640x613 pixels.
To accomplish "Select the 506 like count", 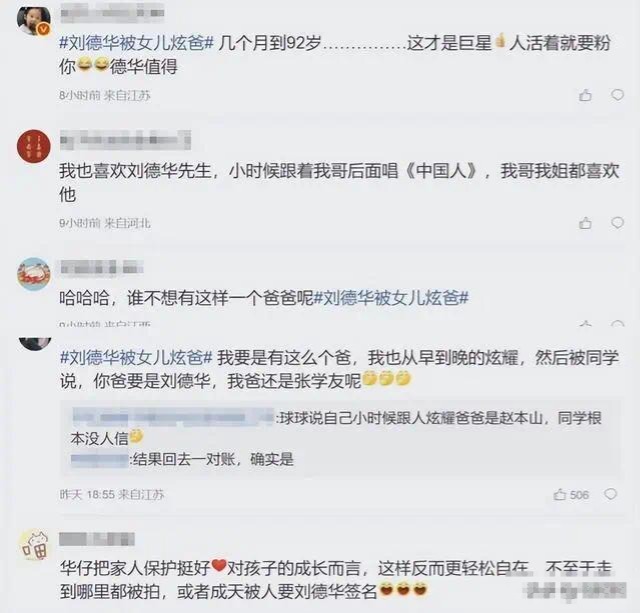I will 579,495.
